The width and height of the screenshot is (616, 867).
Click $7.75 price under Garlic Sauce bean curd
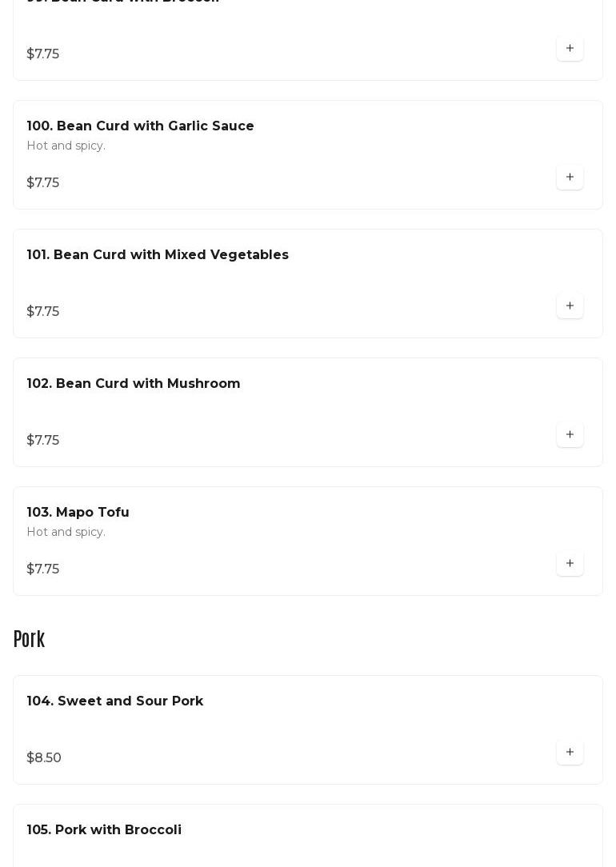coord(43,182)
